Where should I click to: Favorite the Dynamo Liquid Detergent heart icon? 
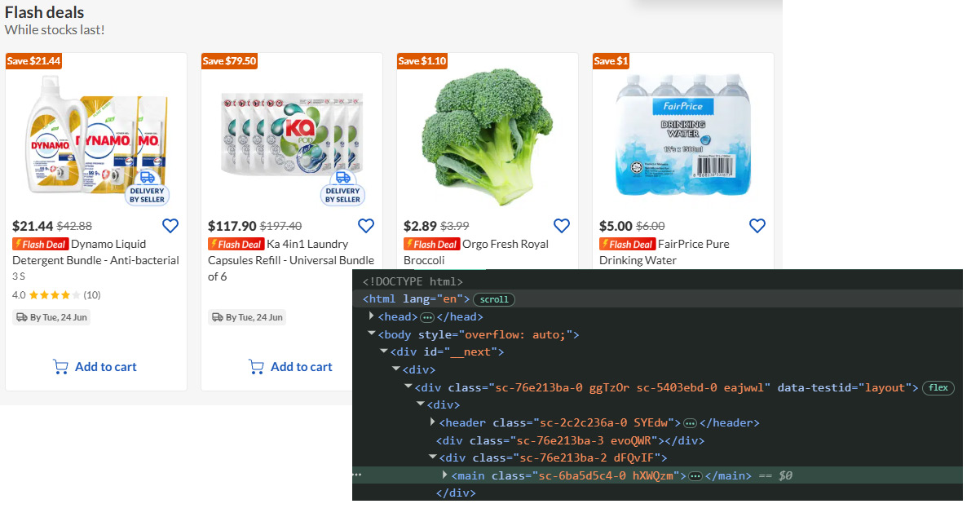tap(170, 226)
